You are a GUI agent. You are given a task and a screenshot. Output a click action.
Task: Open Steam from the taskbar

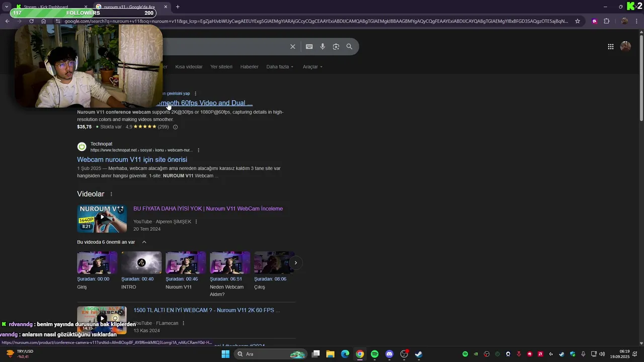pyautogui.click(x=419, y=354)
